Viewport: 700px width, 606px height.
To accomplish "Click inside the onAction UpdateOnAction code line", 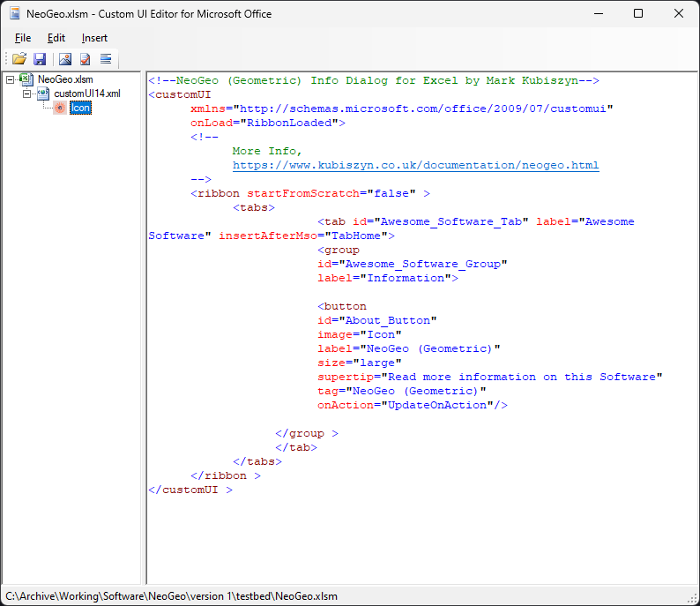I will 412,405.
